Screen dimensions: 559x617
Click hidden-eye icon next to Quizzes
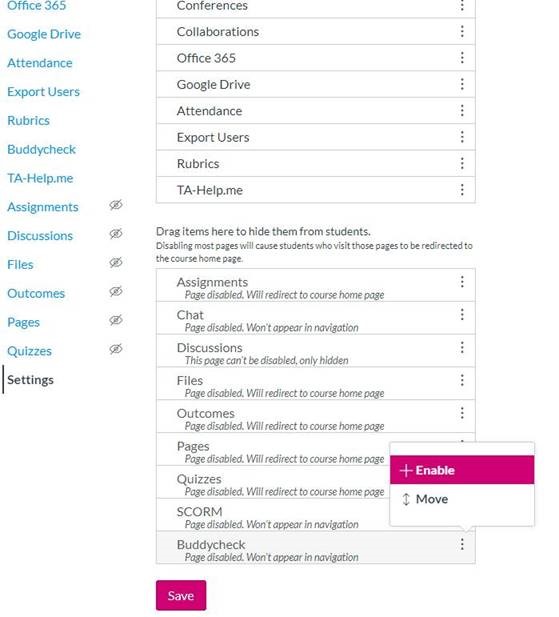point(116,349)
